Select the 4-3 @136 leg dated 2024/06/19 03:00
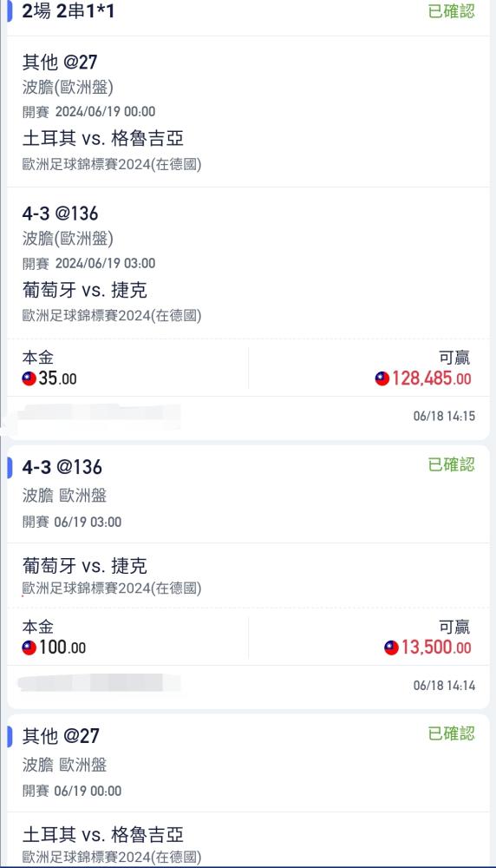 coord(61,214)
